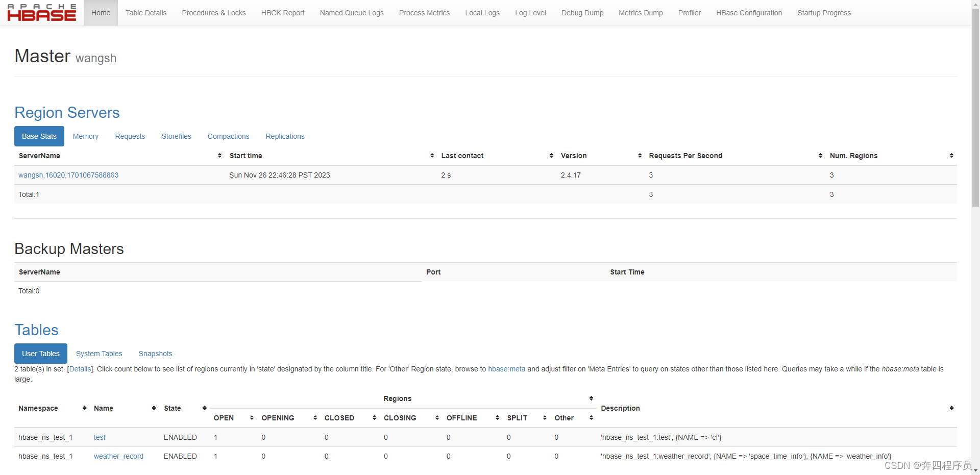Screen dimensions: 980x475
Task: Open the HBCK Report
Action: point(283,13)
